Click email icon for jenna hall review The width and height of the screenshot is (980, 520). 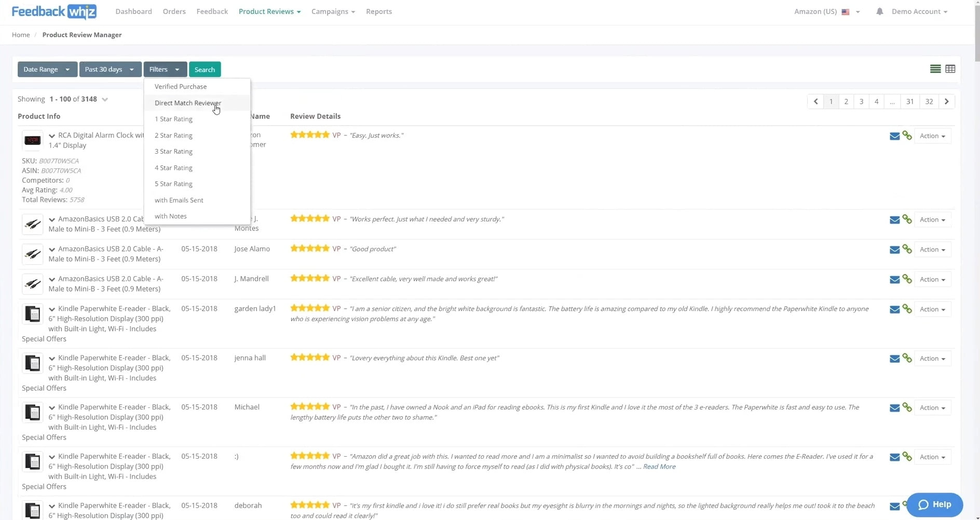894,359
